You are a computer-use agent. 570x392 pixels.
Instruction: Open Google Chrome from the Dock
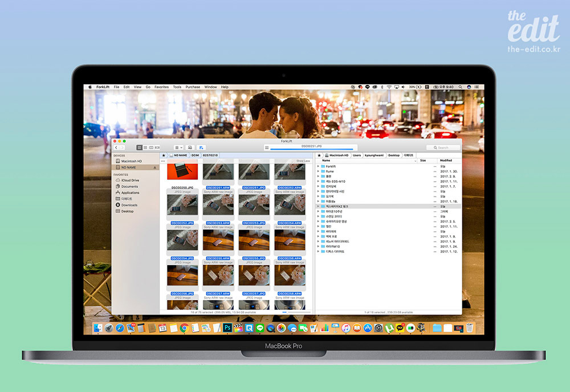pyautogui.click(x=184, y=328)
